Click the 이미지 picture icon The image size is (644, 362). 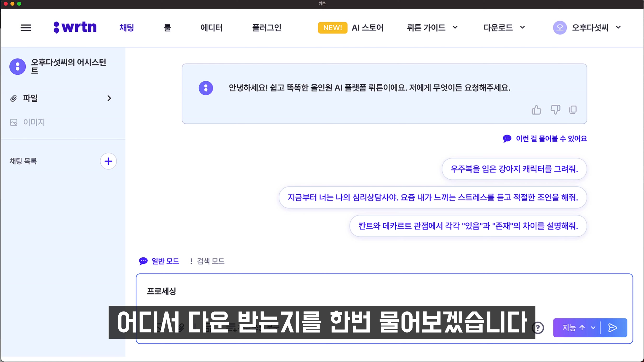point(13,122)
